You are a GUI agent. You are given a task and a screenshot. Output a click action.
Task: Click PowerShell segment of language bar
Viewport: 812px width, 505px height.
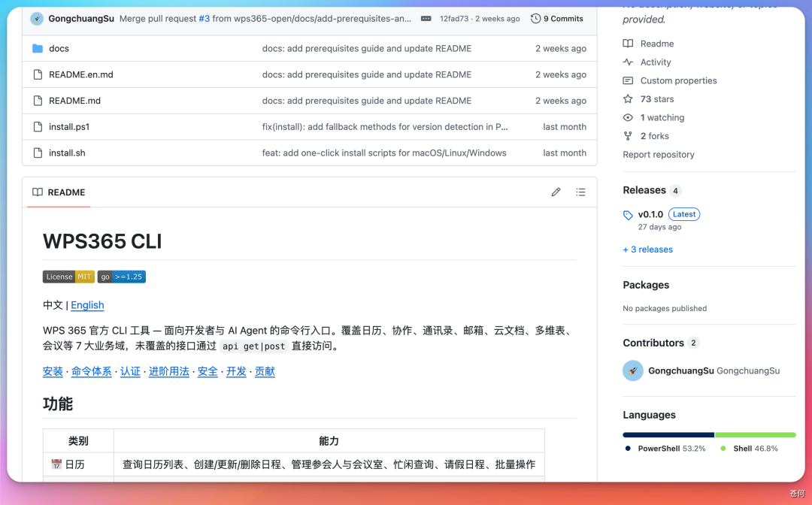[x=668, y=435]
